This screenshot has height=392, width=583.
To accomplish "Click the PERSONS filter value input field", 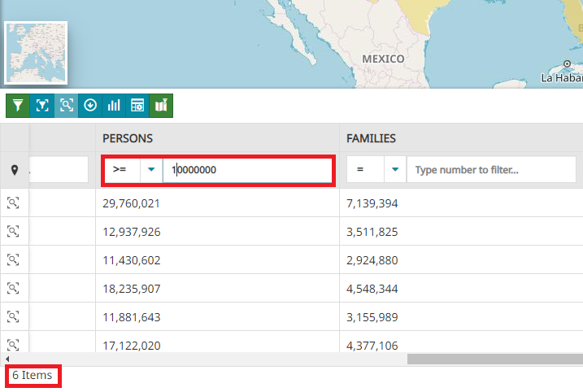I will click(247, 170).
